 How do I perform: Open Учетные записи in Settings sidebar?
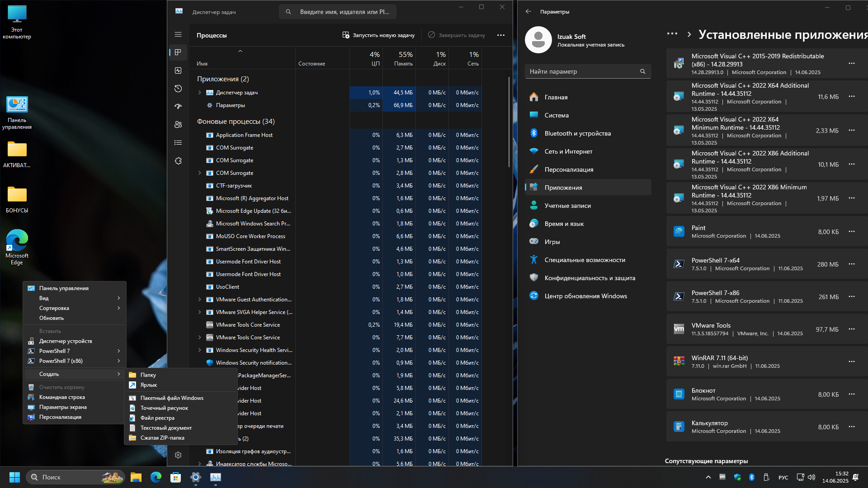[x=588, y=206]
